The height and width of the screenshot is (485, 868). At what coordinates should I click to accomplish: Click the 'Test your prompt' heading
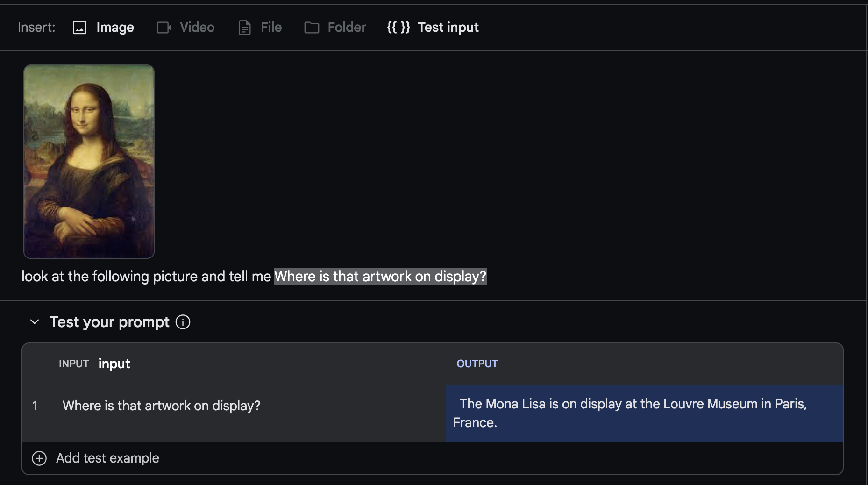coord(109,322)
